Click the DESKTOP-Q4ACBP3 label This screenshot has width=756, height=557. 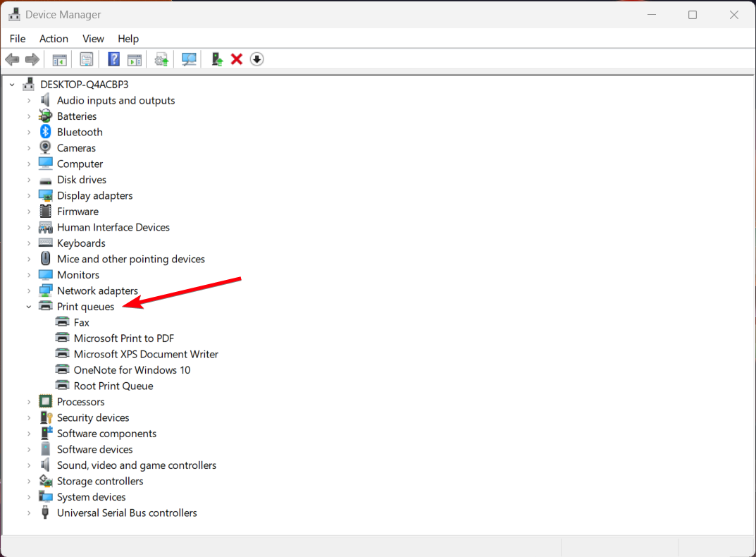(x=85, y=85)
